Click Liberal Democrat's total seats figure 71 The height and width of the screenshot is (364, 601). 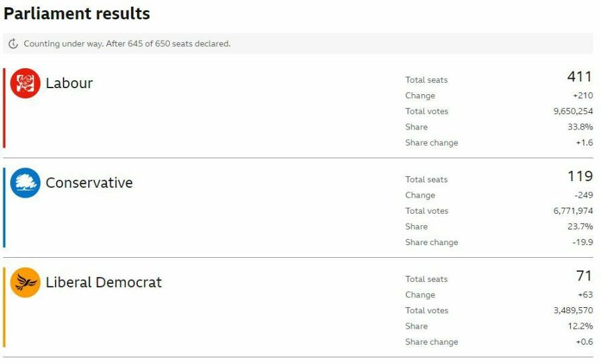point(584,276)
